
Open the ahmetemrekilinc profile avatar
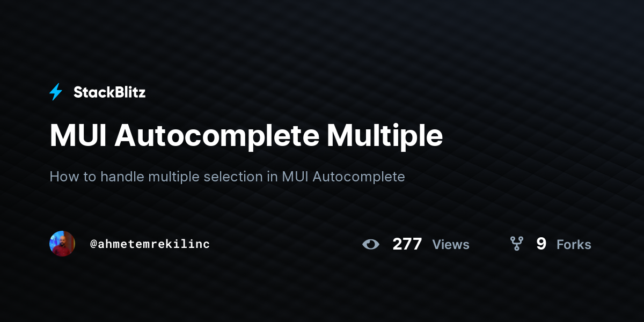[x=62, y=244]
